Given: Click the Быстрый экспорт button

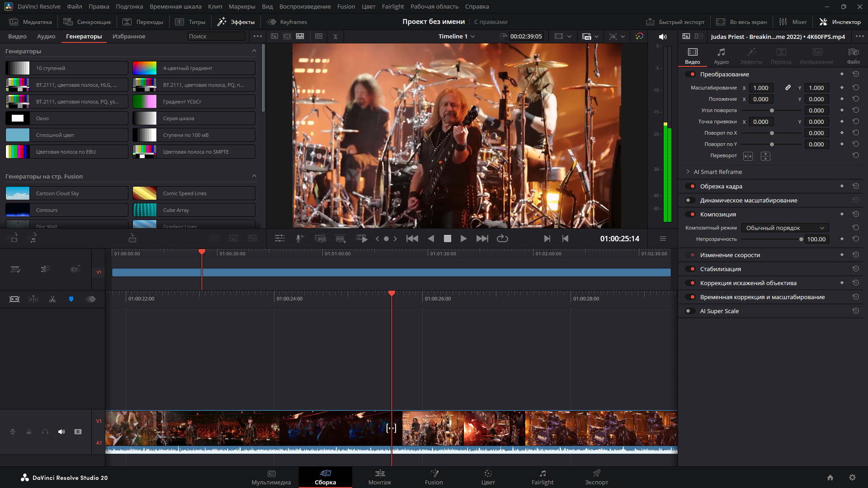Looking at the screenshot, I should coord(675,22).
